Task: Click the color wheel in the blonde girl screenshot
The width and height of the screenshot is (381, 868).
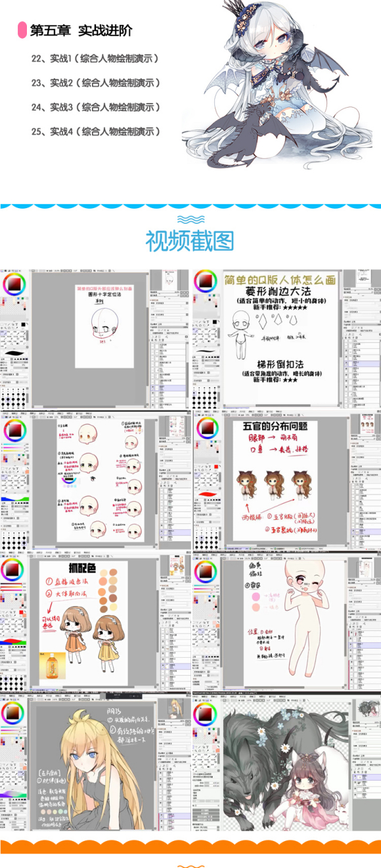Action: [x=13, y=714]
